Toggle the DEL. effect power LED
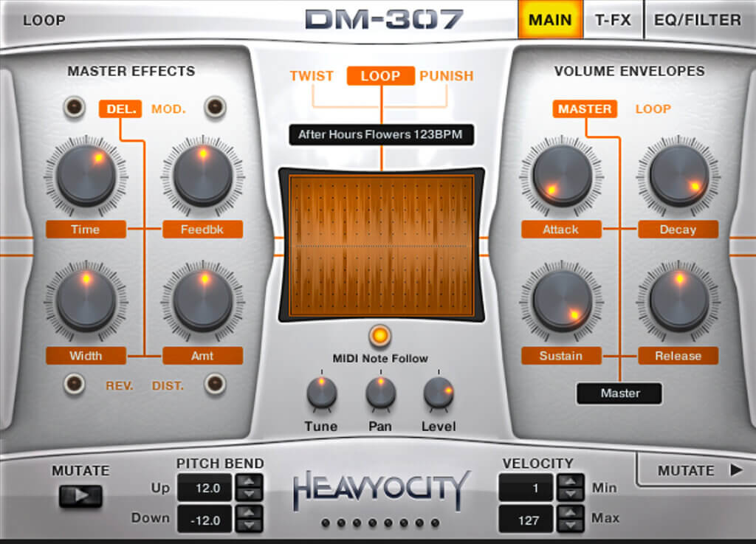Viewport: 756px width, 544px height. click(73, 106)
